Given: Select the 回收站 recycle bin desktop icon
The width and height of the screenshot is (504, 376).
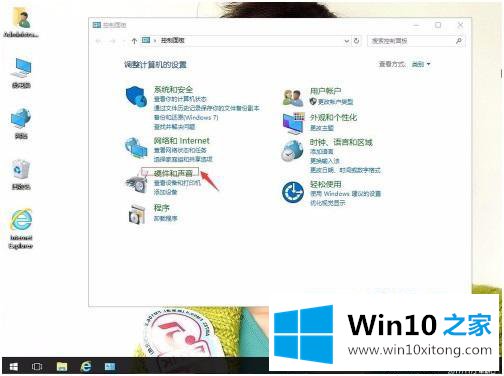Looking at the screenshot, I should point(21,174).
